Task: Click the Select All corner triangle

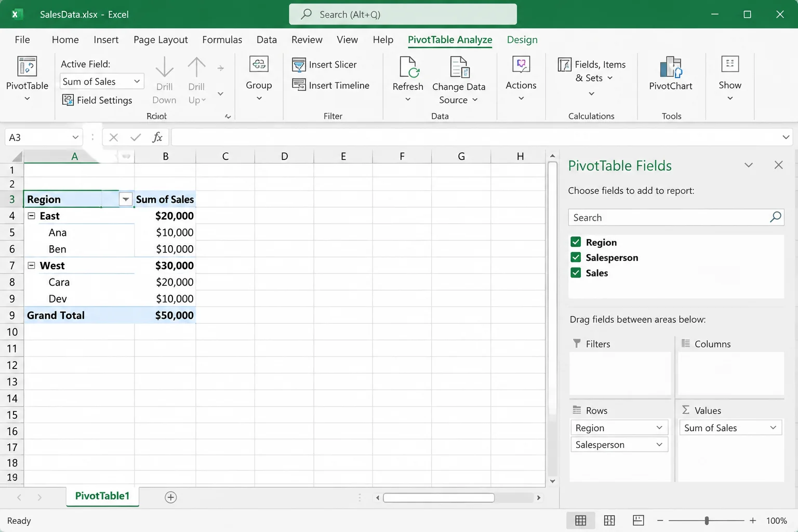Action: point(17,156)
